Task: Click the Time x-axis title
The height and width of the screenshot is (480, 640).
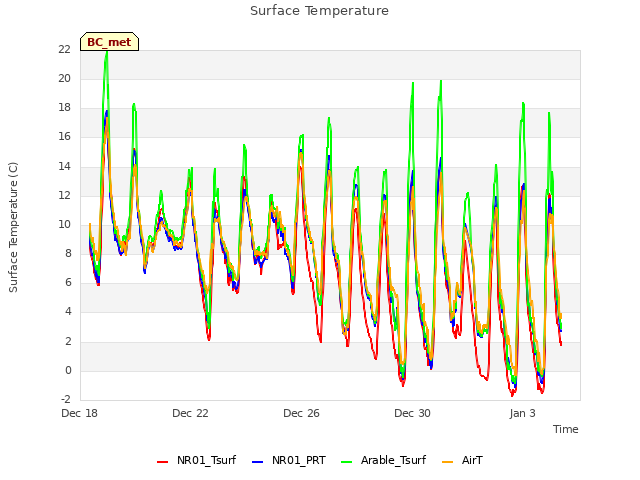Action: 565,429
